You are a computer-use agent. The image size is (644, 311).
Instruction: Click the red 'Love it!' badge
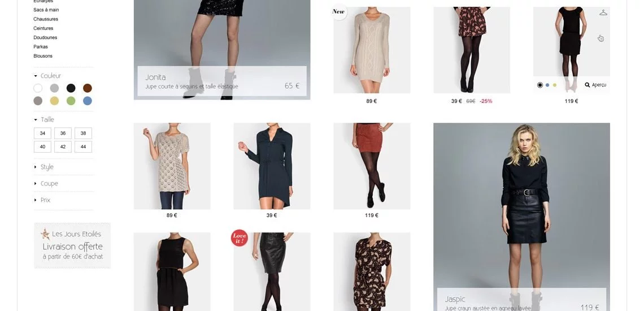point(239,238)
